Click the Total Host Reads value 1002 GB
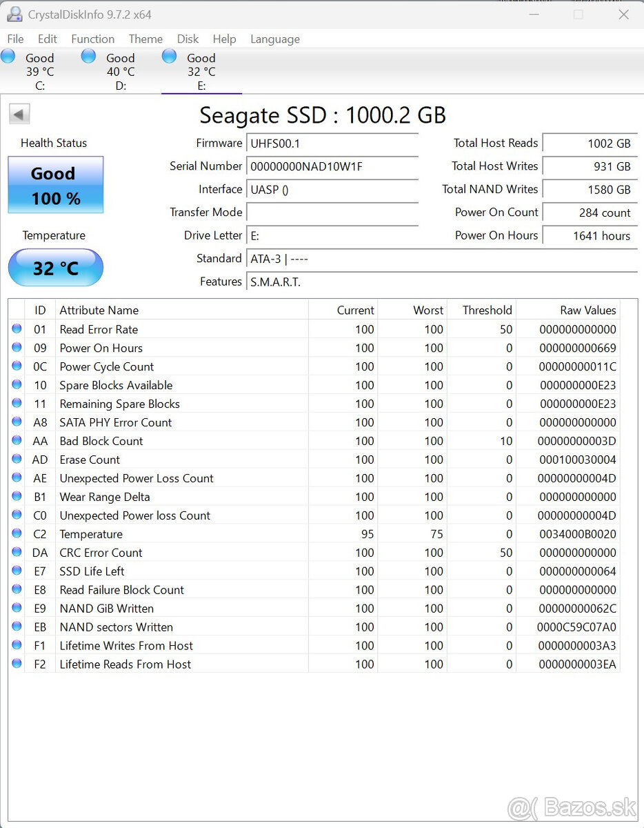This screenshot has height=828, width=644. click(x=590, y=144)
